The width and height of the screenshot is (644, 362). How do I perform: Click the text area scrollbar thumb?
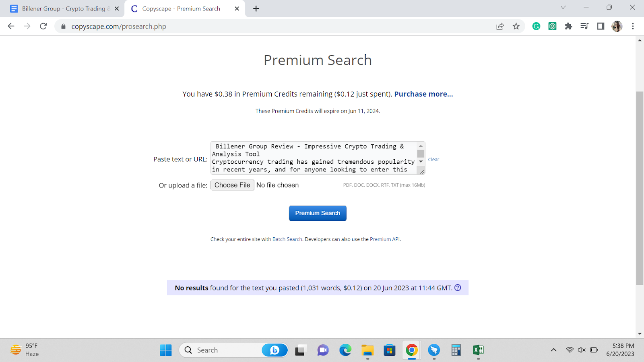click(x=421, y=154)
